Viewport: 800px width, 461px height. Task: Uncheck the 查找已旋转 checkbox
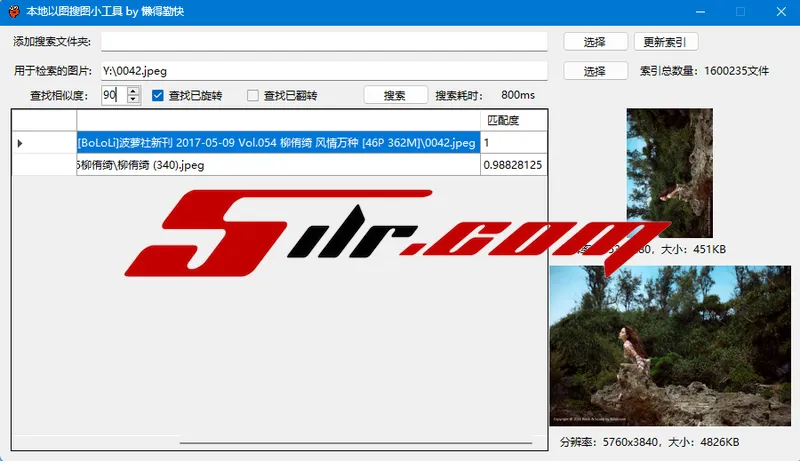coord(158,95)
